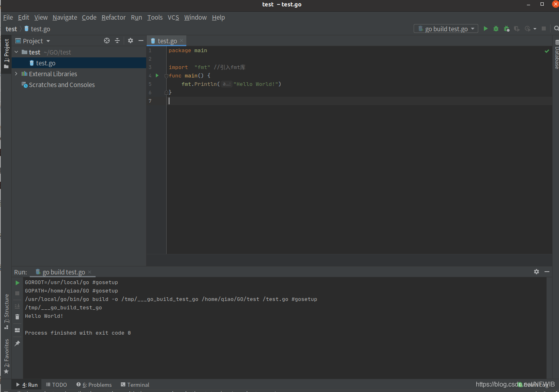559x392 pixels.
Task: Rerun program in Run panel
Action: (x=17, y=283)
